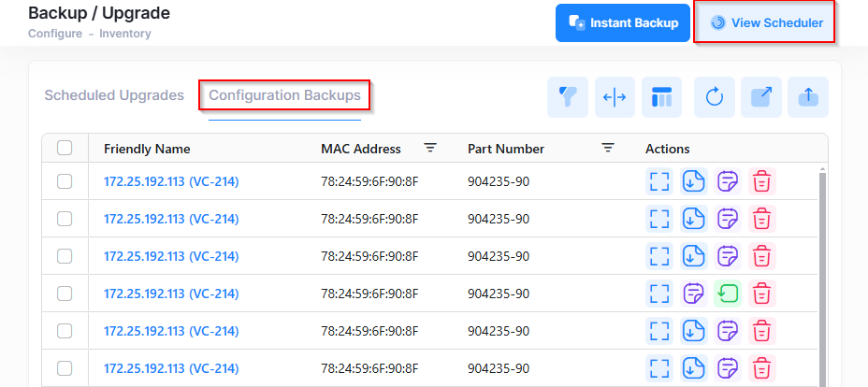This screenshot has height=387, width=868.
Task: Click the upload icon in toolbar
Action: click(808, 97)
